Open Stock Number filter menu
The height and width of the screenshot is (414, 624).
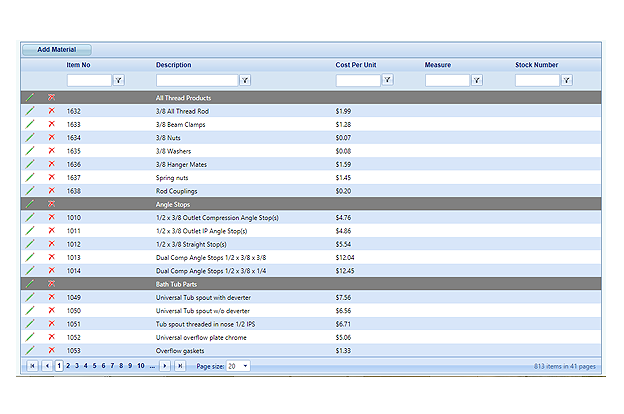[x=566, y=80]
